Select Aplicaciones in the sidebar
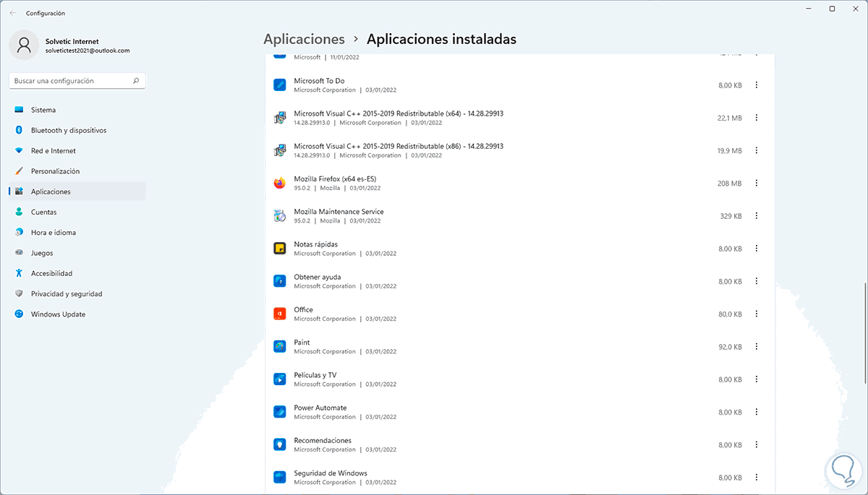Viewport: 868px width, 495px height. 77,191
